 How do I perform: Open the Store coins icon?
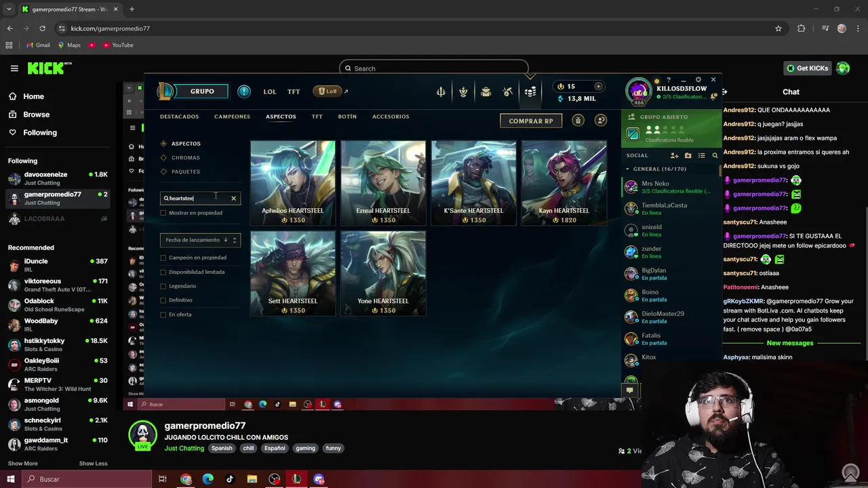point(530,91)
